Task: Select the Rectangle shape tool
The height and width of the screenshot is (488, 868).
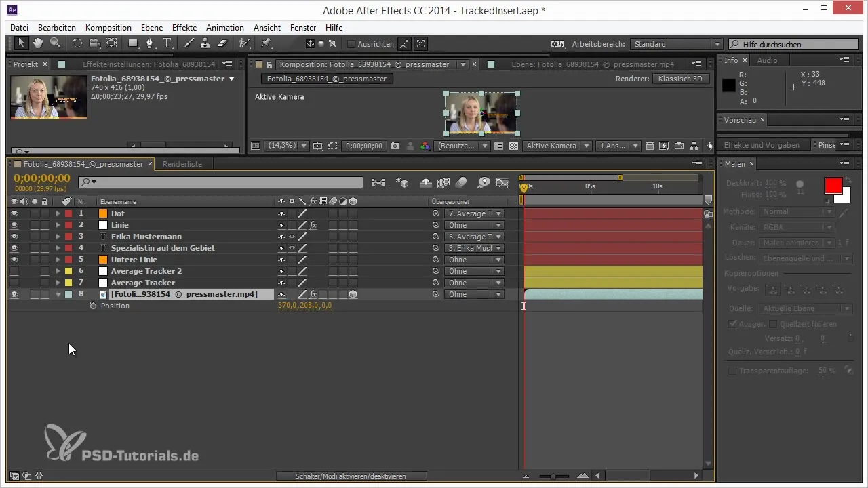Action: pyautogui.click(x=134, y=43)
